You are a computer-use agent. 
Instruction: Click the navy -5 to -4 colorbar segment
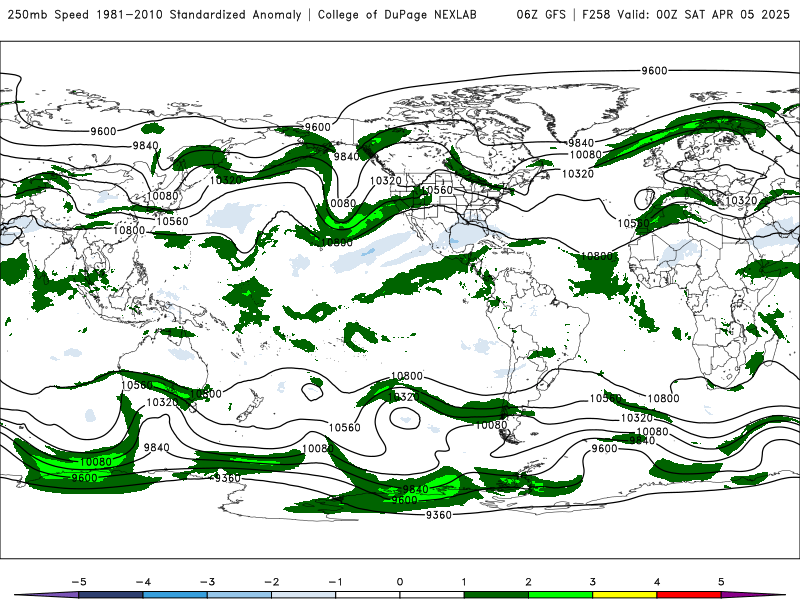111,595
